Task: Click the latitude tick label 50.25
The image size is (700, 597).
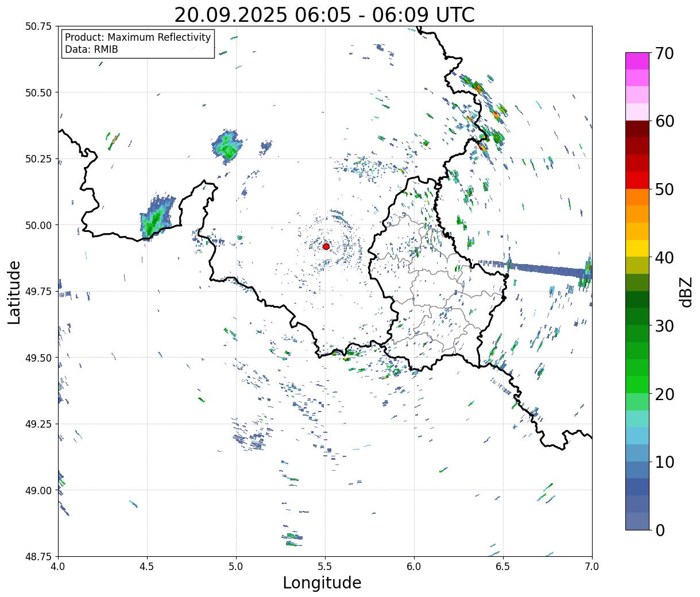Action: [38, 159]
